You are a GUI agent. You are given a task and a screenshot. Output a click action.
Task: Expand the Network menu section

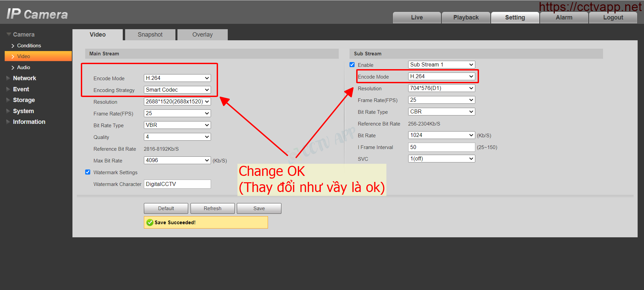[8, 78]
